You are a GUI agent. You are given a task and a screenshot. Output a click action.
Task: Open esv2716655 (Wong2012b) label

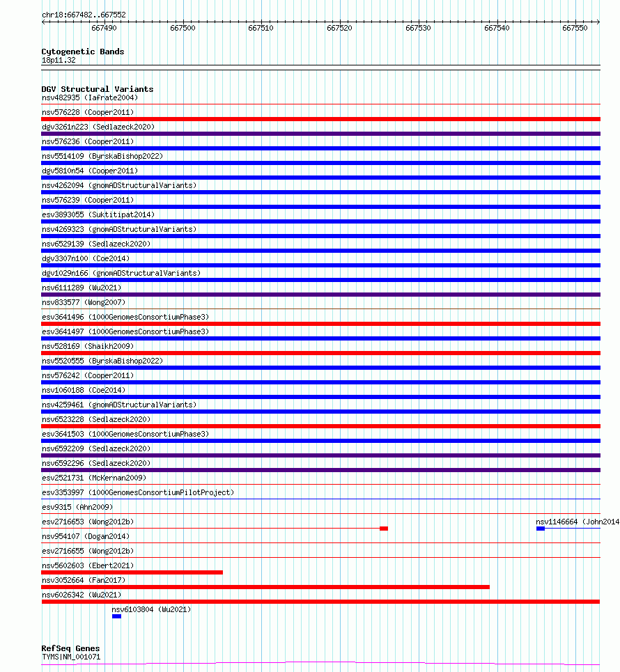(x=88, y=551)
